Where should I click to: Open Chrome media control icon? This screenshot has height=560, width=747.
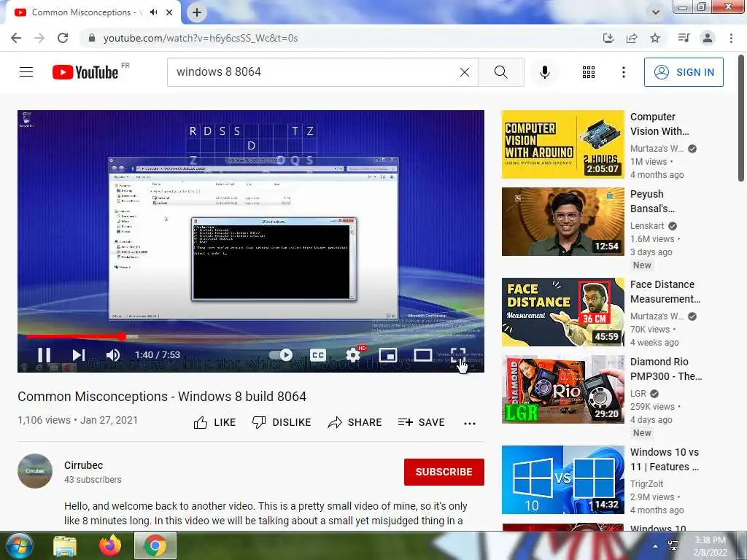[x=684, y=38]
